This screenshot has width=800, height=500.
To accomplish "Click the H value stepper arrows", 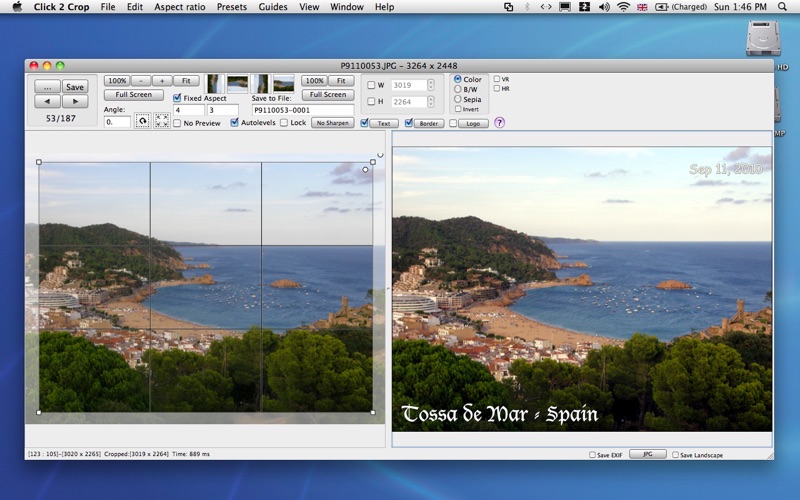I will click(431, 102).
